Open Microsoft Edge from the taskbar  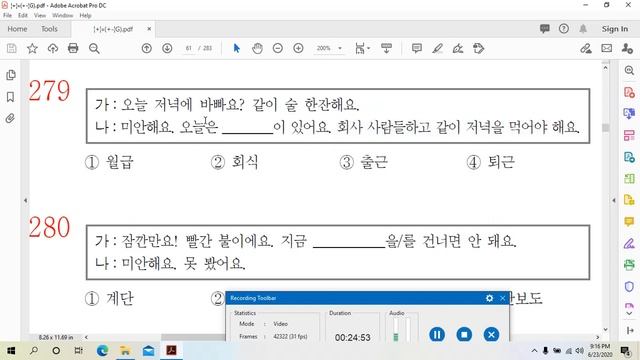coord(102,351)
